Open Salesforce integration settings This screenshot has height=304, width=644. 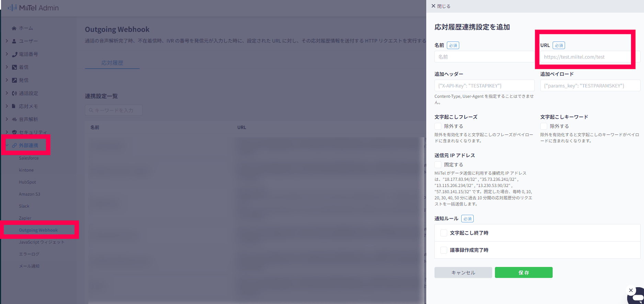[29, 158]
